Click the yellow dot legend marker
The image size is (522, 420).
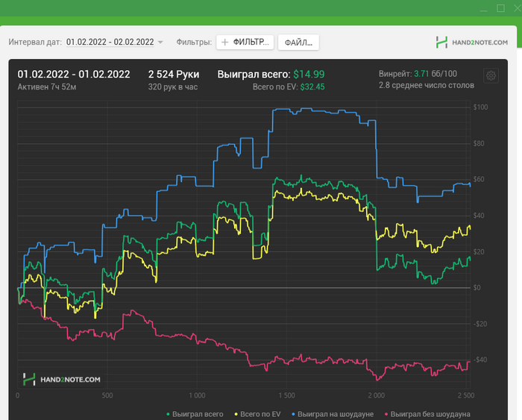pos(236,414)
